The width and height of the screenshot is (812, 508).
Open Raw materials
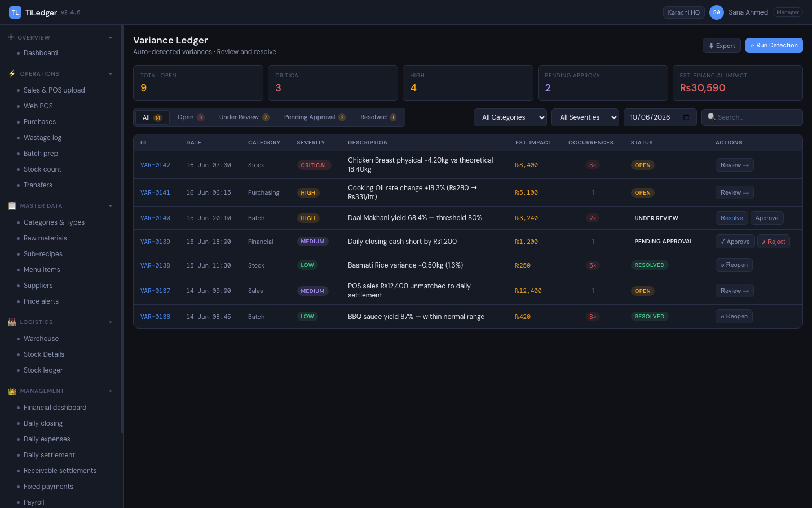coord(45,238)
